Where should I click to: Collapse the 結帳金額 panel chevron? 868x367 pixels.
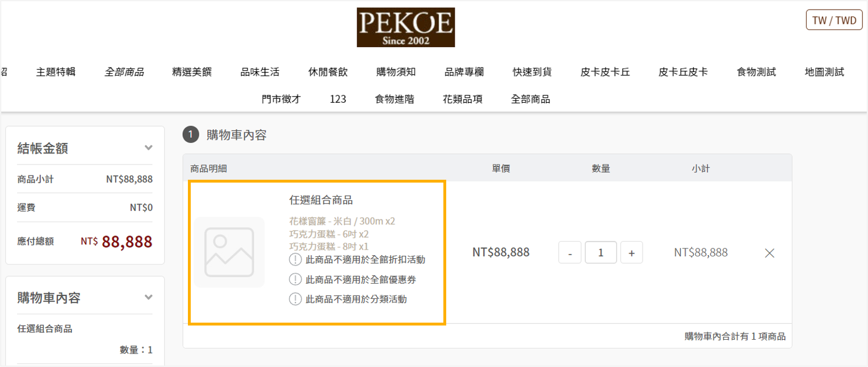pos(149,148)
